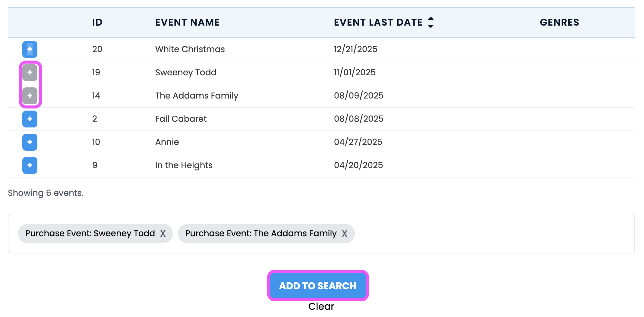Click the Clear link

tap(321, 306)
